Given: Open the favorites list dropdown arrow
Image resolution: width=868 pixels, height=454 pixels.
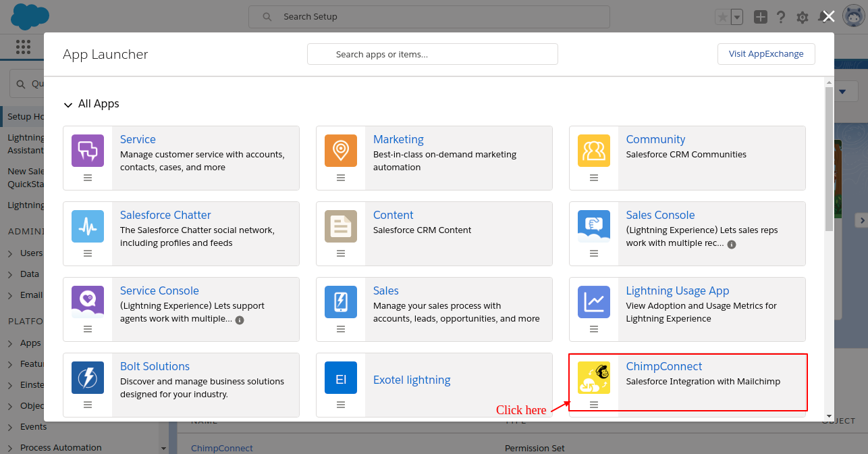Looking at the screenshot, I should [737, 17].
